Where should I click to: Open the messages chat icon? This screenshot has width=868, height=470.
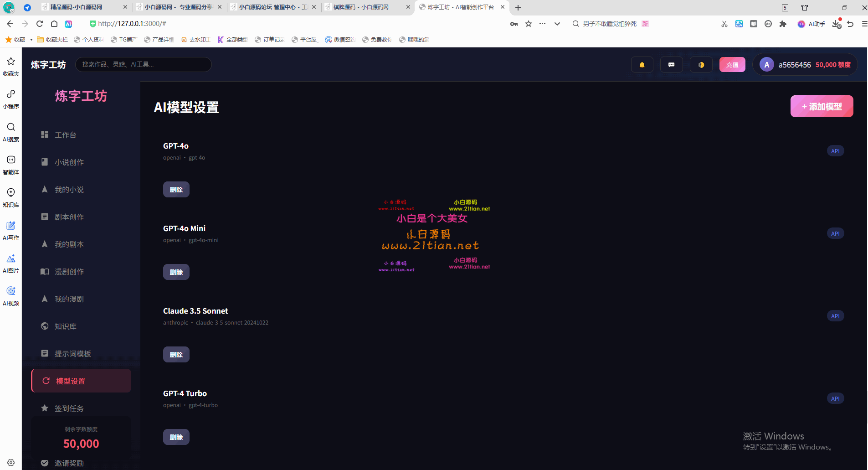click(671, 65)
